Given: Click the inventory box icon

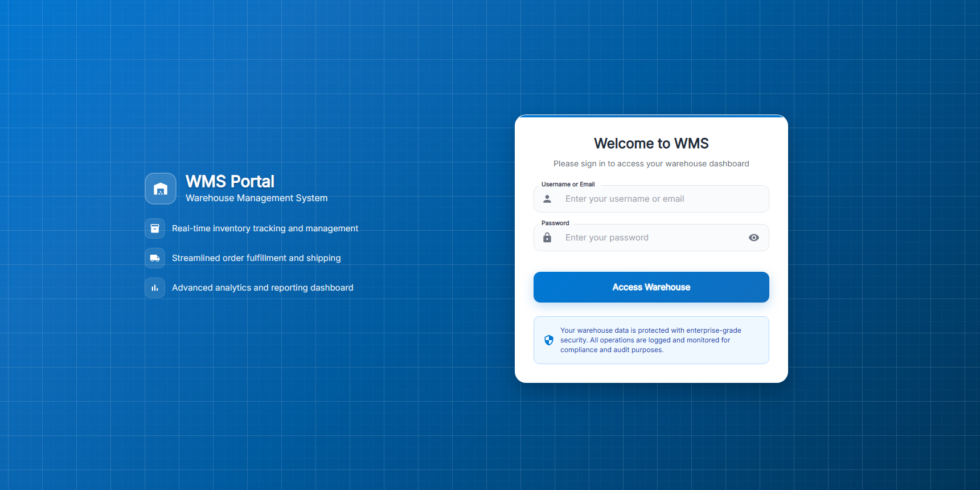Looking at the screenshot, I should click(x=155, y=228).
